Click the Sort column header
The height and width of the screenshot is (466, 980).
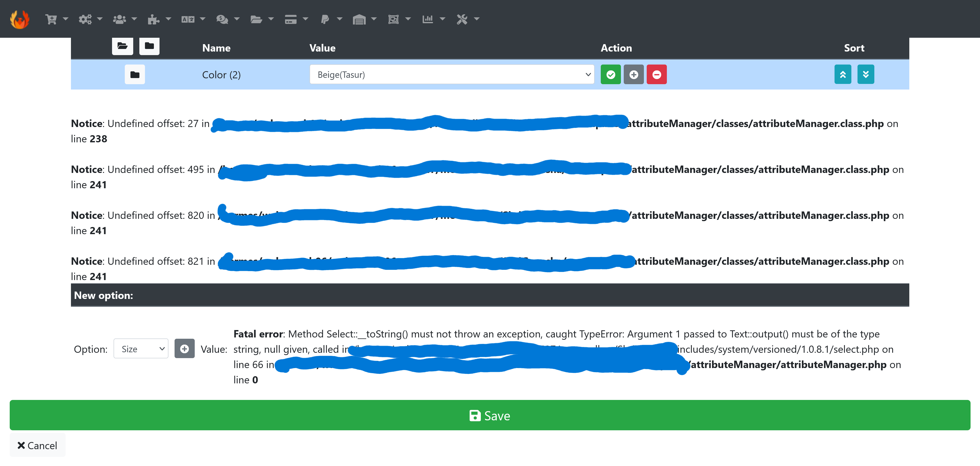click(854, 48)
